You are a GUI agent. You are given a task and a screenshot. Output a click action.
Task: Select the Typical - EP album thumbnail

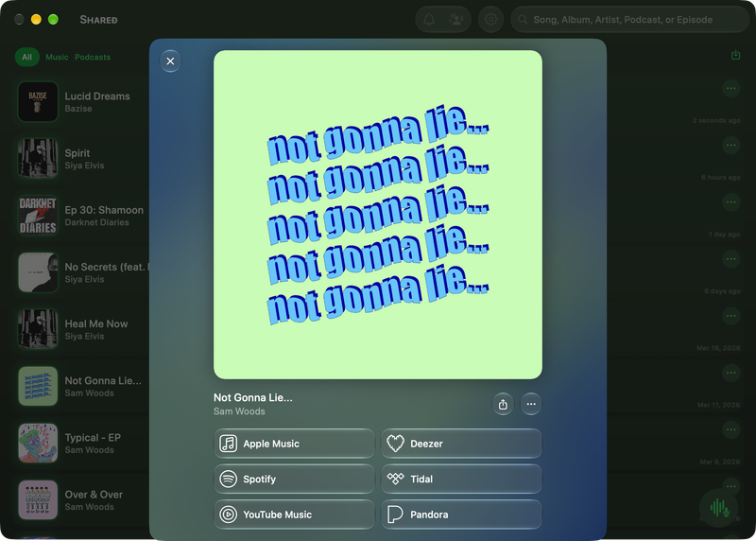(38, 443)
